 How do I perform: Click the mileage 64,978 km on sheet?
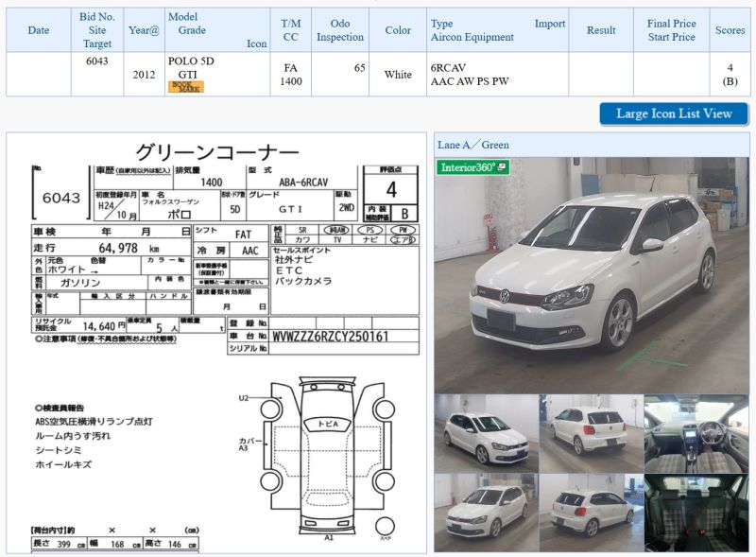[129, 248]
